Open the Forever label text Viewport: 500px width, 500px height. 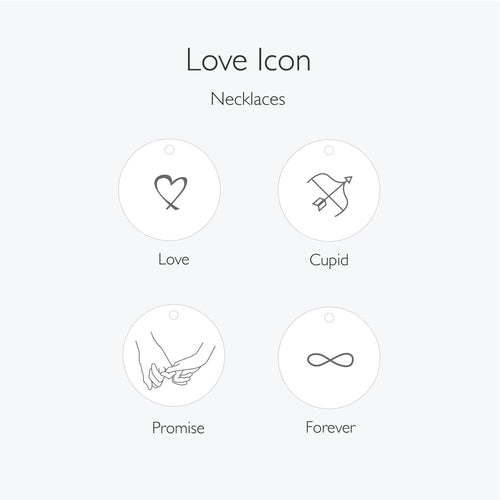pos(330,427)
